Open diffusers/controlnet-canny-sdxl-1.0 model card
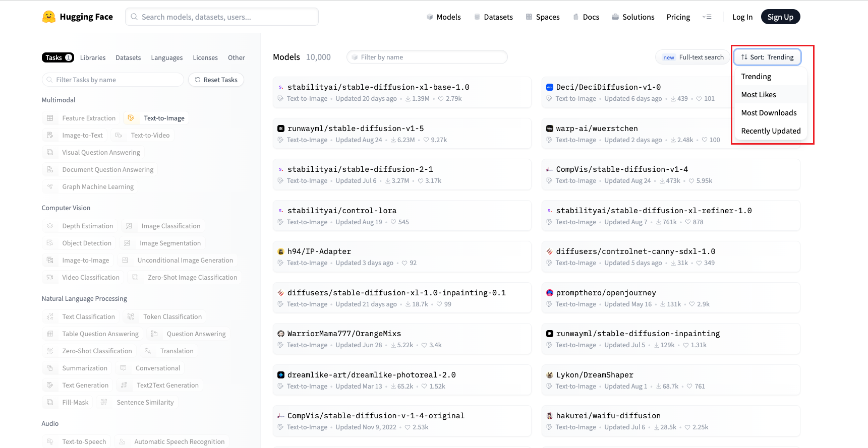This screenshot has width=868, height=448. [x=671, y=257]
